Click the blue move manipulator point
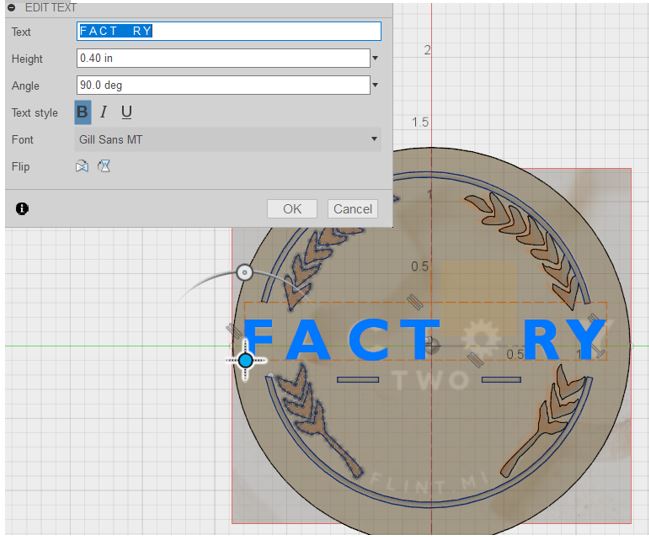Screen dimensions: 649x537 coord(246,361)
